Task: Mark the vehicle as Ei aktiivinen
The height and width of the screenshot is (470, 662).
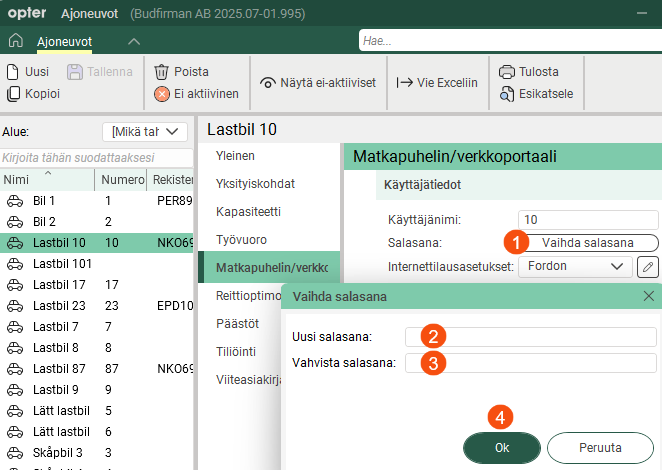Action: (196, 94)
